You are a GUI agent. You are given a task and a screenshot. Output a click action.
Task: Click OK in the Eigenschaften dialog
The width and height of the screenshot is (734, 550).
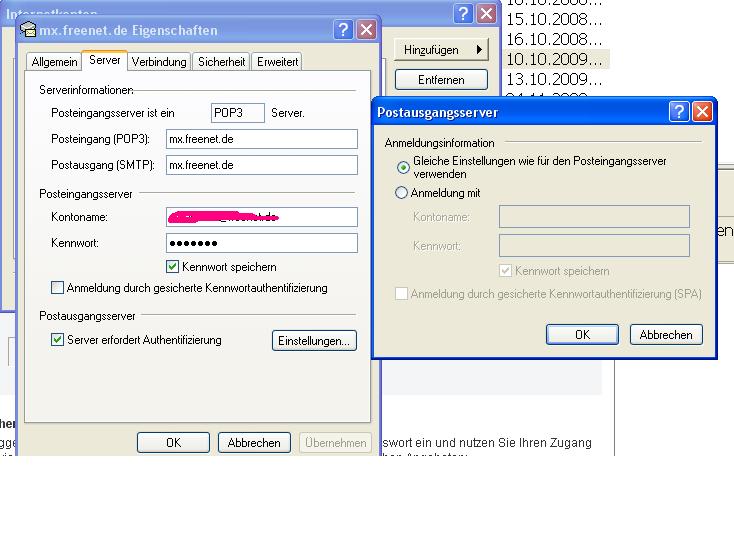(x=173, y=442)
